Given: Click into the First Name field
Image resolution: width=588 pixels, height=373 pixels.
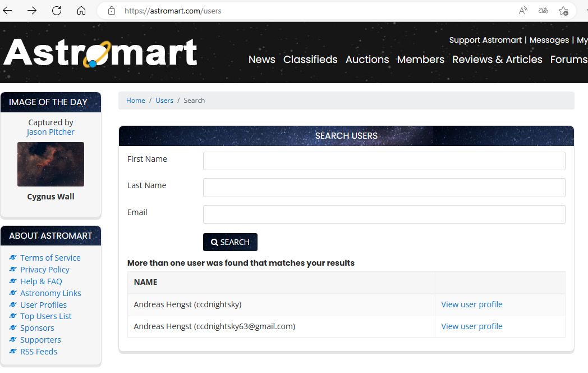Looking at the screenshot, I should pos(384,161).
